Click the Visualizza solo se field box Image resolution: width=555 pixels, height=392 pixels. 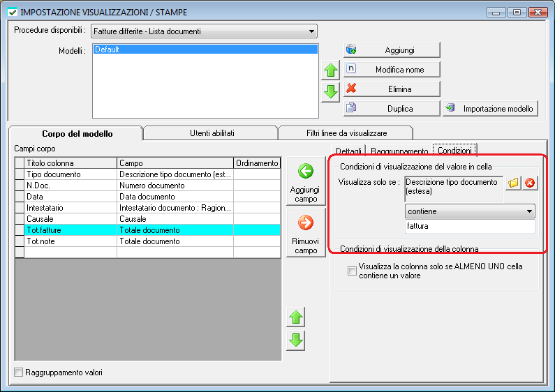click(x=454, y=189)
